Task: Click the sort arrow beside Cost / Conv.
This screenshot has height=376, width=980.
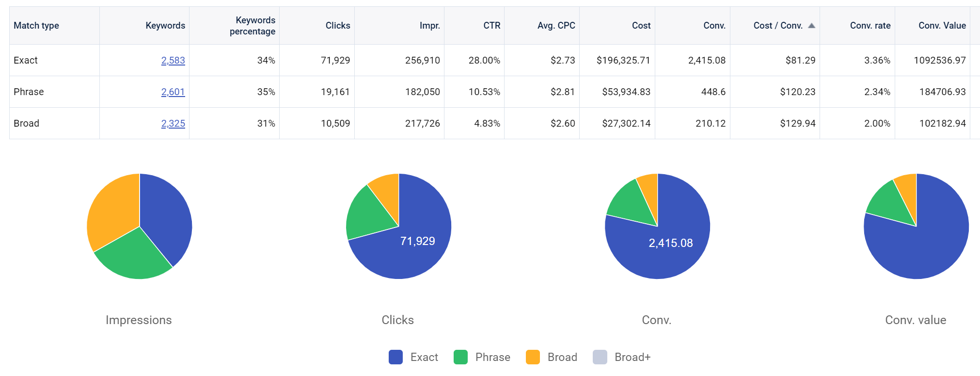Action: tap(811, 26)
